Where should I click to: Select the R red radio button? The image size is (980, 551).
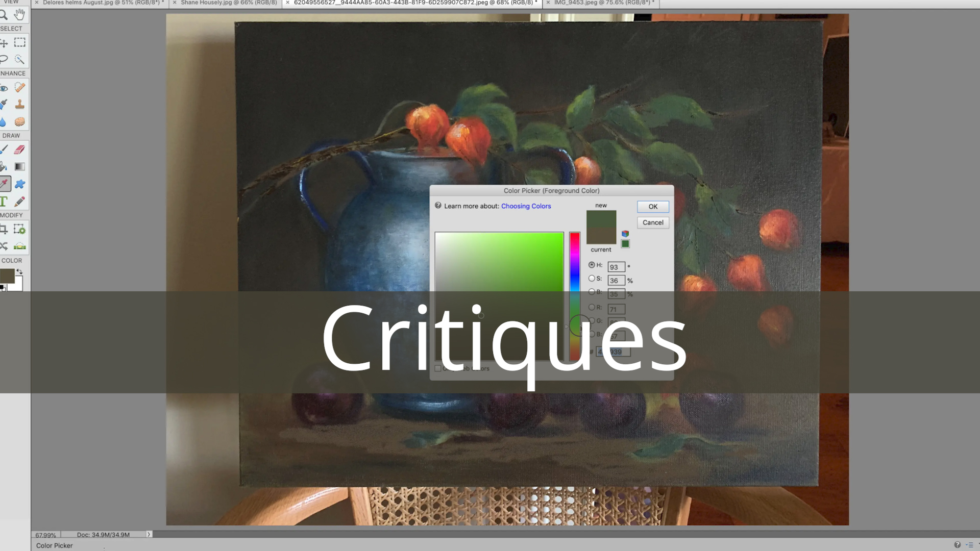click(x=592, y=307)
